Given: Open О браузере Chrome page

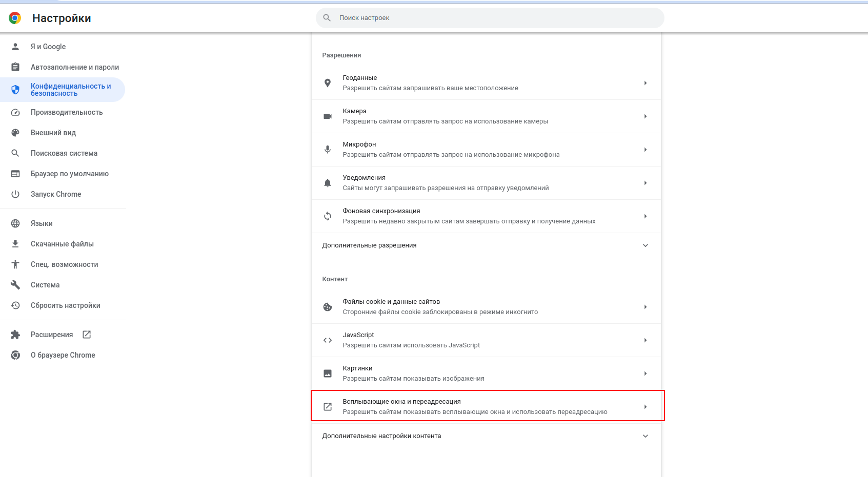Looking at the screenshot, I should click(63, 355).
